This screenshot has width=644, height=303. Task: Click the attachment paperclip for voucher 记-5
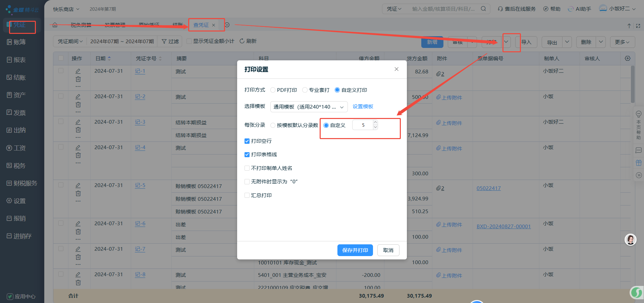440,188
